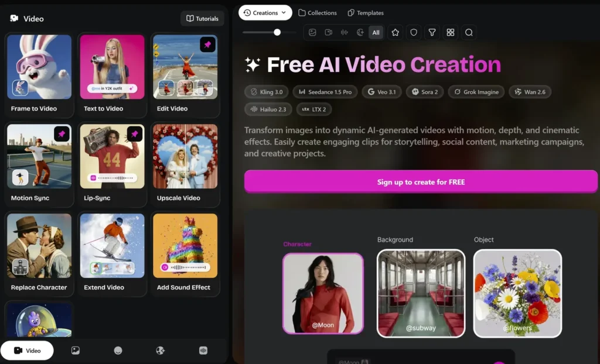
Task: Click the pin icon on Edit Video card
Action: [208, 44]
